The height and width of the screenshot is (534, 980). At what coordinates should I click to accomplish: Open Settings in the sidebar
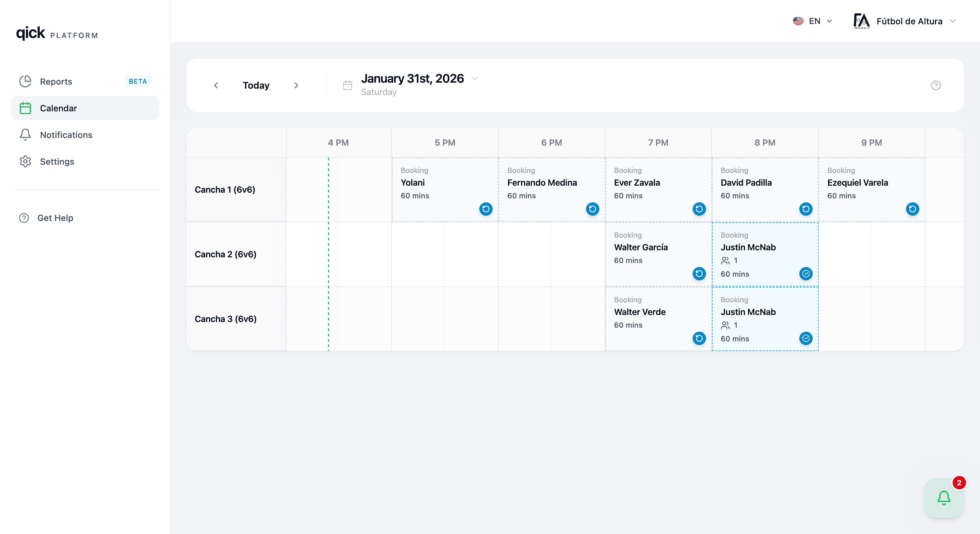[x=57, y=161]
